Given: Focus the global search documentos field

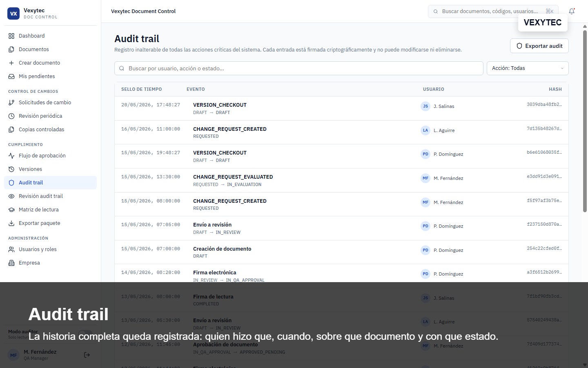Looking at the screenshot, I should (x=493, y=11).
